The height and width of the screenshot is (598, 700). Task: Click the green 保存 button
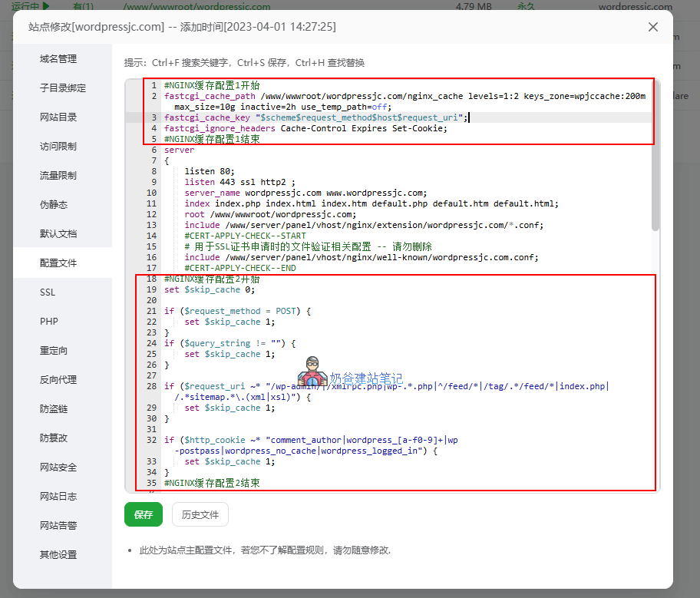click(144, 515)
